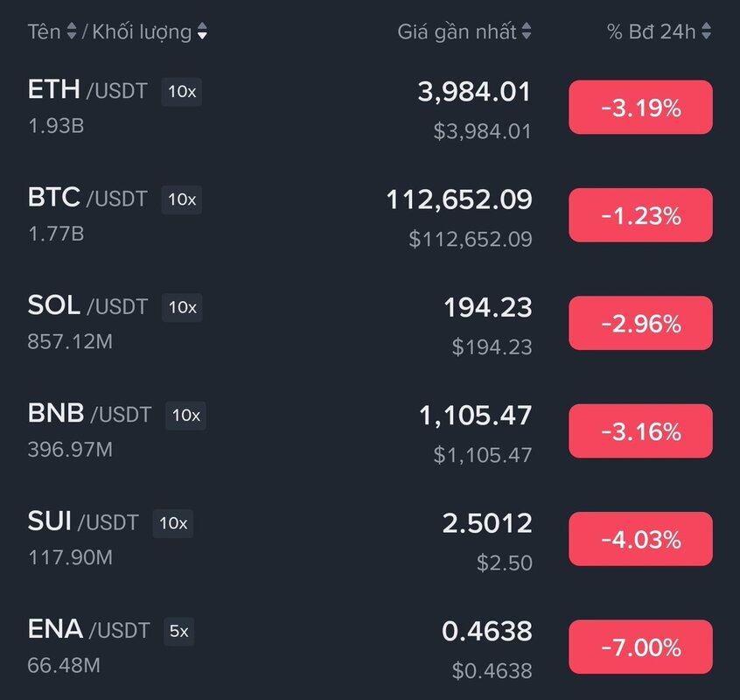Tap the 10x leverage badge for BNB
This screenshot has height=700, width=740.
[x=186, y=415]
